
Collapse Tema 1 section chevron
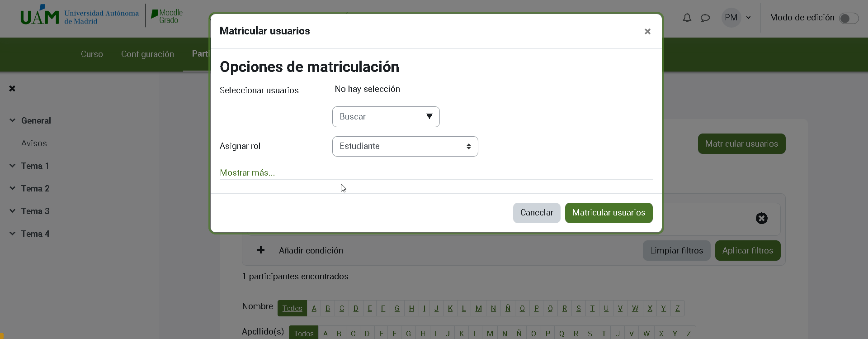[x=12, y=166]
